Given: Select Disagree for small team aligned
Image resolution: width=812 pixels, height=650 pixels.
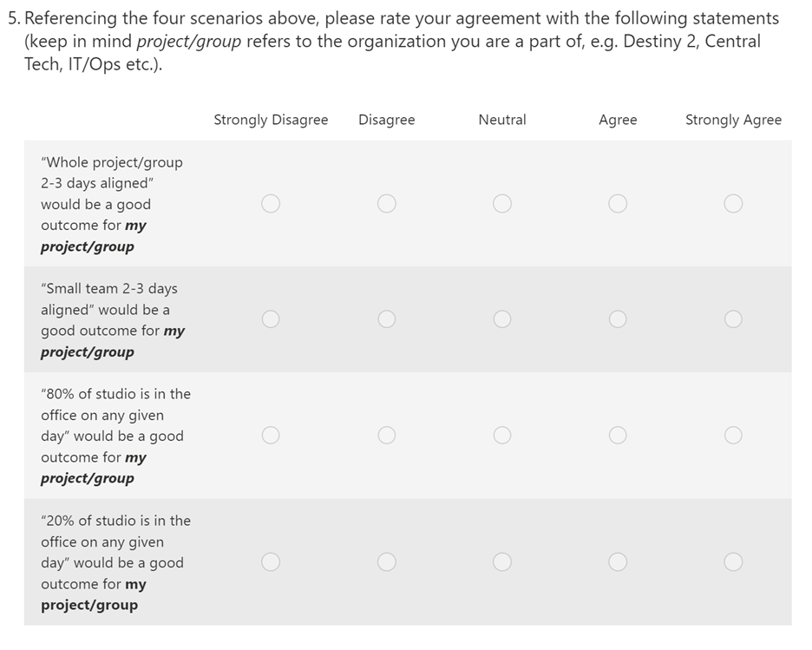Looking at the screenshot, I should pyautogui.click(x=387, y=319).
